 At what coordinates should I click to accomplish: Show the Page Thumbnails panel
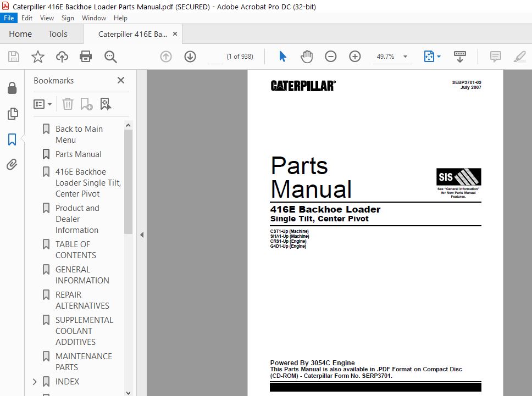click(x=12, y=114)
